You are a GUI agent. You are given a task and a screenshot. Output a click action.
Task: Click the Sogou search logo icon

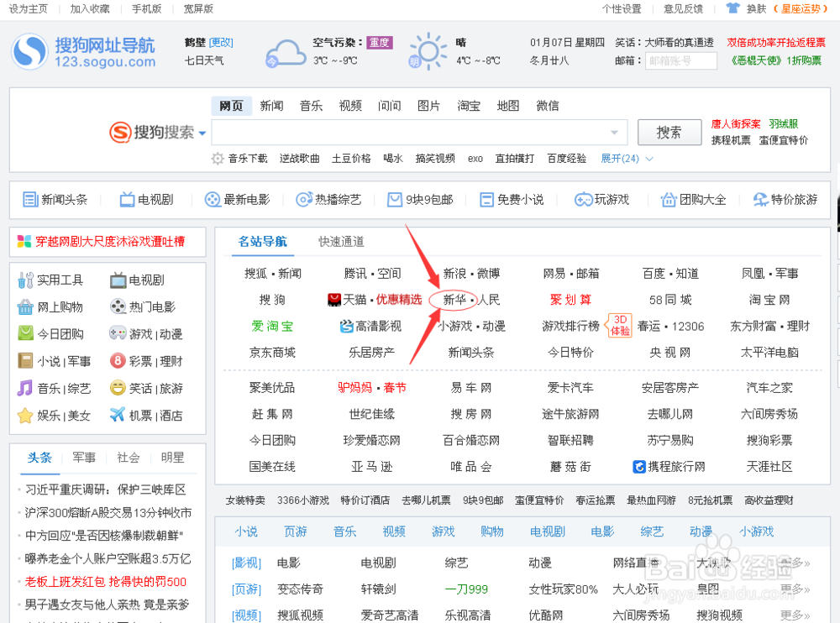[x=120, y=132]
